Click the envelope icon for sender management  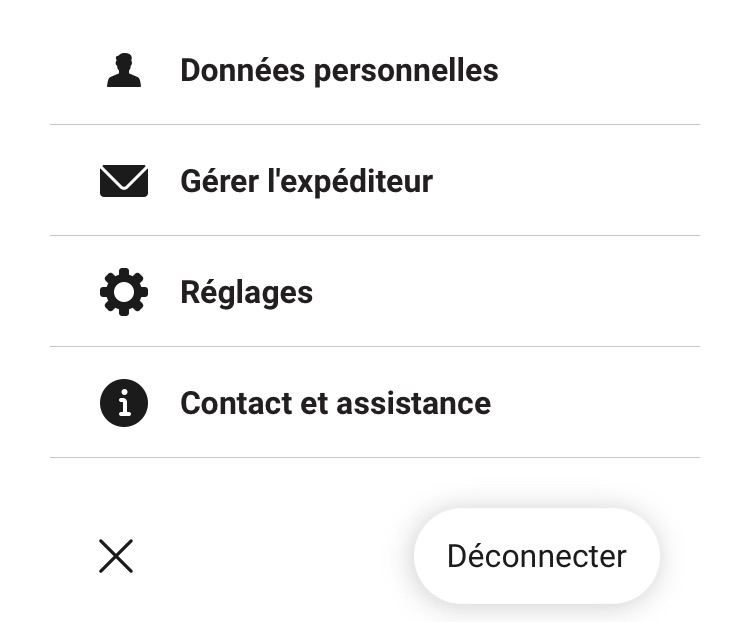point(124,181)
